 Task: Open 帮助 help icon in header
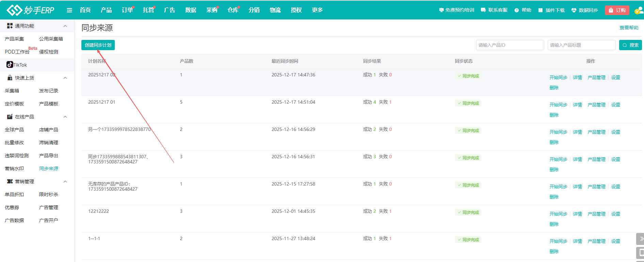[x=517, y=10]
